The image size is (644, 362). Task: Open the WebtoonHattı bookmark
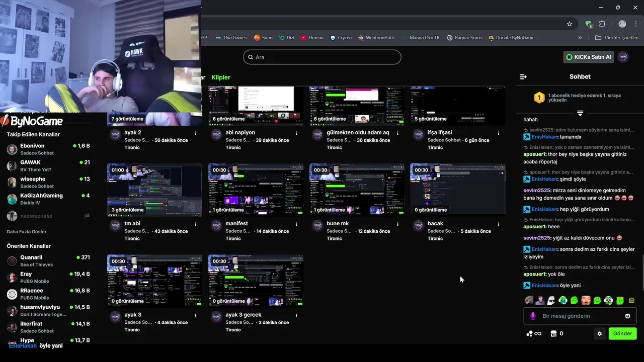[x=376, y=38]
